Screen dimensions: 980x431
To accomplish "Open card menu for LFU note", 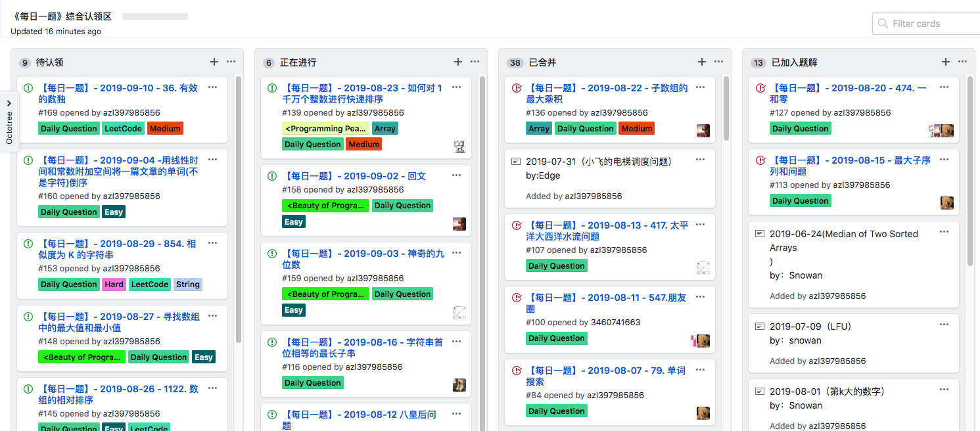I will (x=944, y=324).
